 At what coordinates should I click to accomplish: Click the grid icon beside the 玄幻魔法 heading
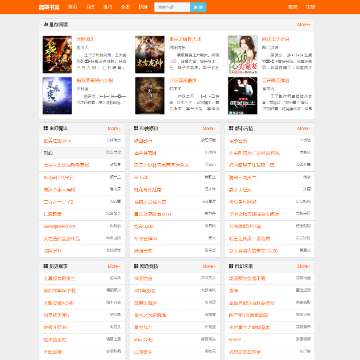(x=45, y=128)
